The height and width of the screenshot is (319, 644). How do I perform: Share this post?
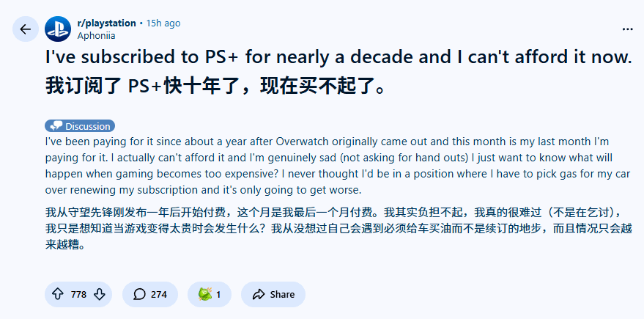coord(273,294)
